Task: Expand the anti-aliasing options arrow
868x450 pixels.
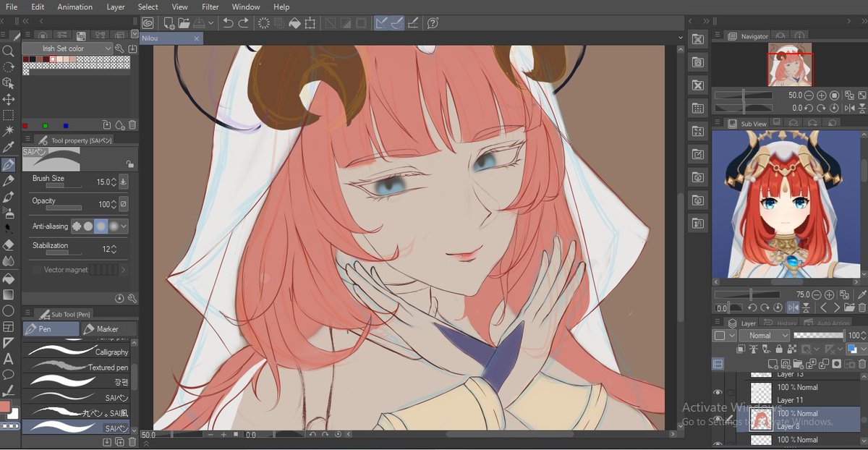Action: click(124, 226)
